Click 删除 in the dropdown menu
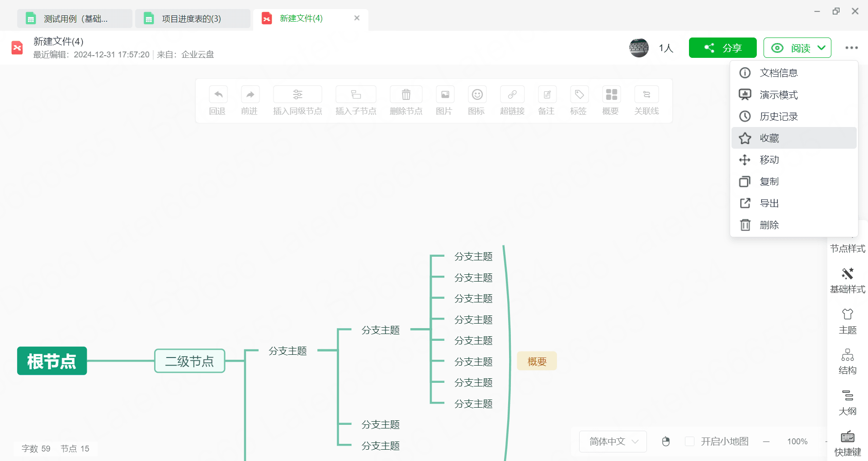This screenshot has height=461, width=868. 794,225
